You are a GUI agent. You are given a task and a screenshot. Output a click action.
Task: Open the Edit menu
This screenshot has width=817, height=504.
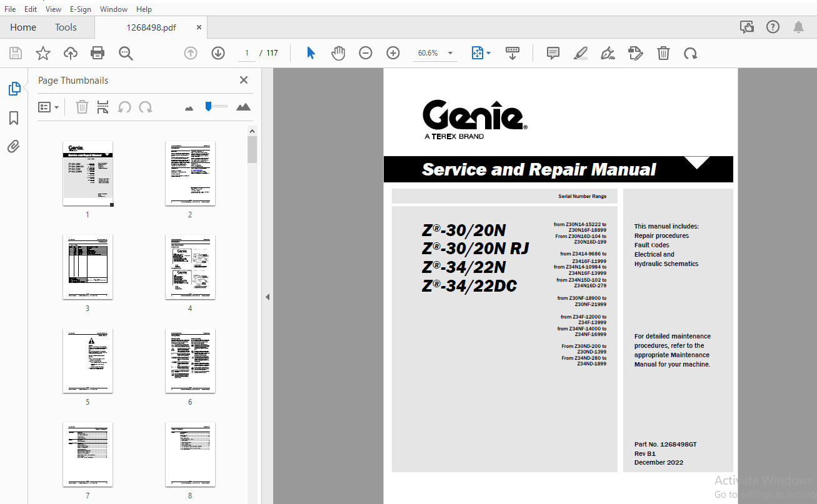click(x=31, y=9)
